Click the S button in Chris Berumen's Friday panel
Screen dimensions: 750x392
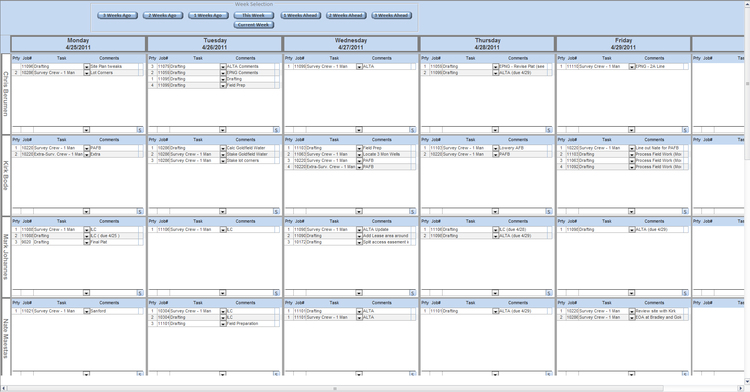685,130
